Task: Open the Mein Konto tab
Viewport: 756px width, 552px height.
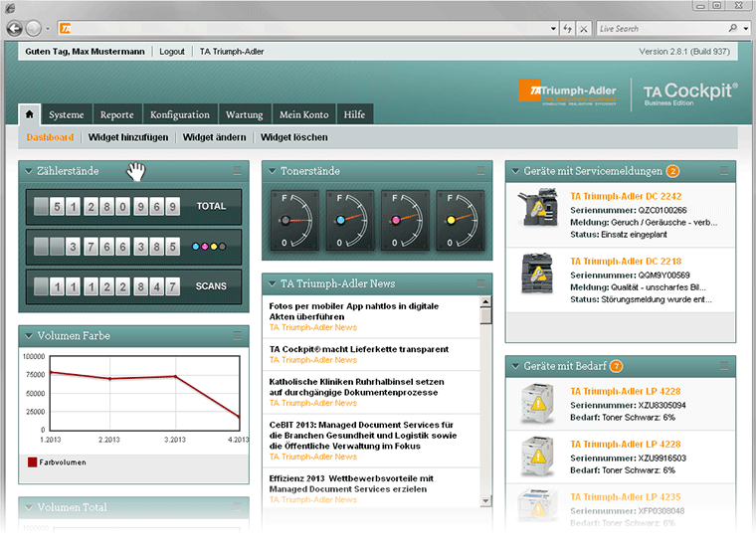Action: [x=303, y=114]
